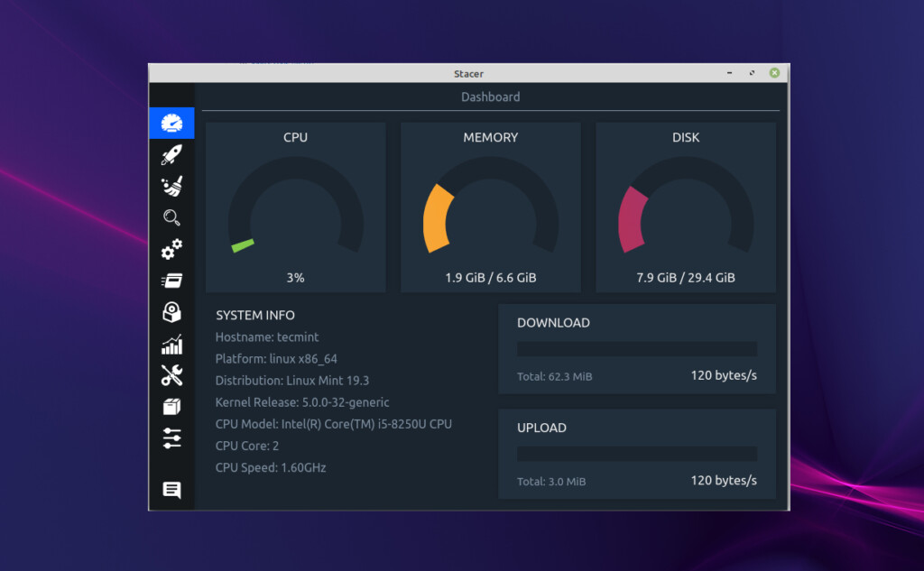Open the Feedback chat bubble icon
This screenshot has width=924, height=571.
(171, 490)
